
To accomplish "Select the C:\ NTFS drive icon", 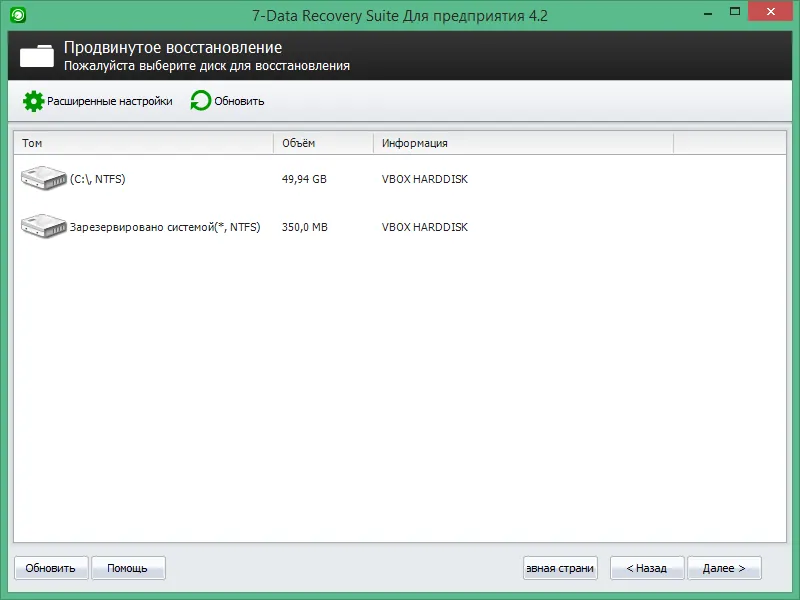I will (x=44, y=178).
